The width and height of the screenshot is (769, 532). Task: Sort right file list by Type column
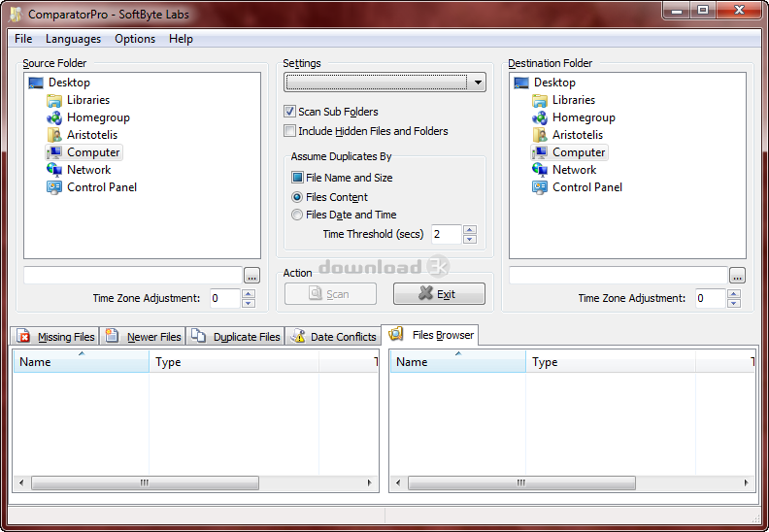point(611,362)
